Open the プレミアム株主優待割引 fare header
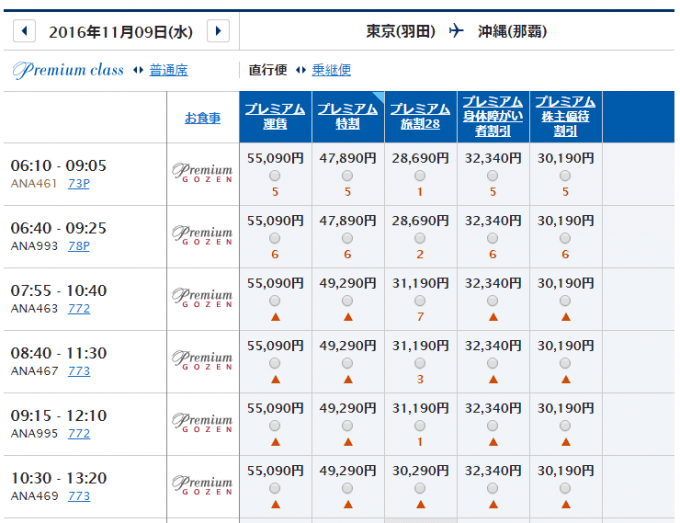This screenshot has height=523, width=680. [x=565, y=116]
